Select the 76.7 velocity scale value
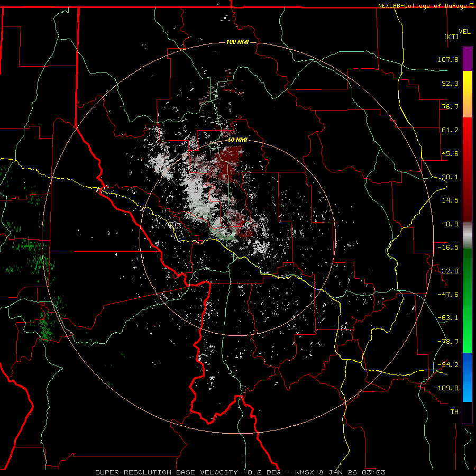This screenshot has height=476, width=476. tap(450, 106)
